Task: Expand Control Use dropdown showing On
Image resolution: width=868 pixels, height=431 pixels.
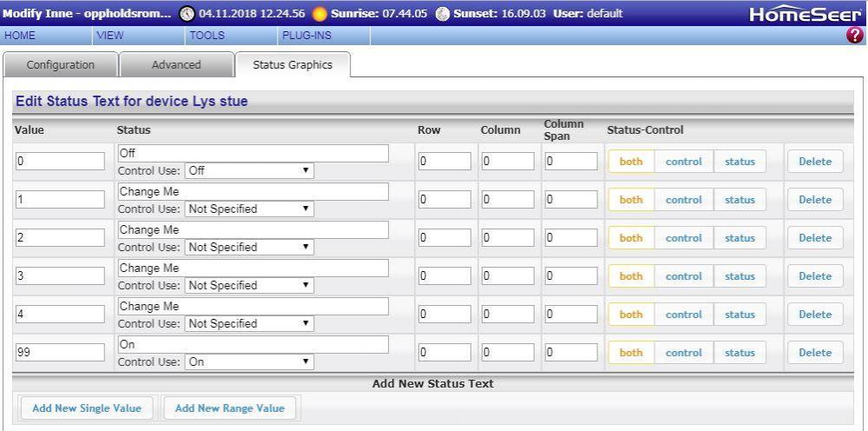Action: [x=249, y=362]
